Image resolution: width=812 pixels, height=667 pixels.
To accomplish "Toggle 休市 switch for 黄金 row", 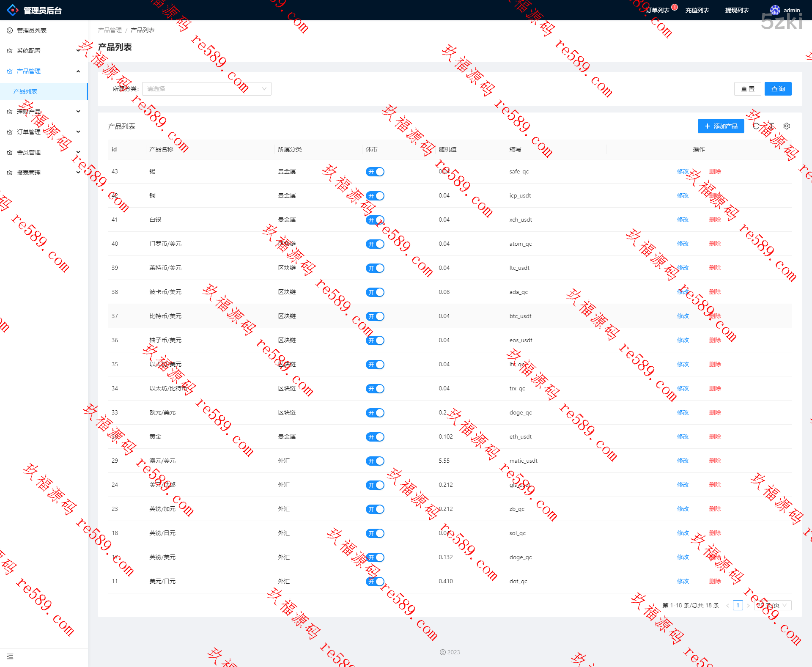I will (x=375, y=437).
